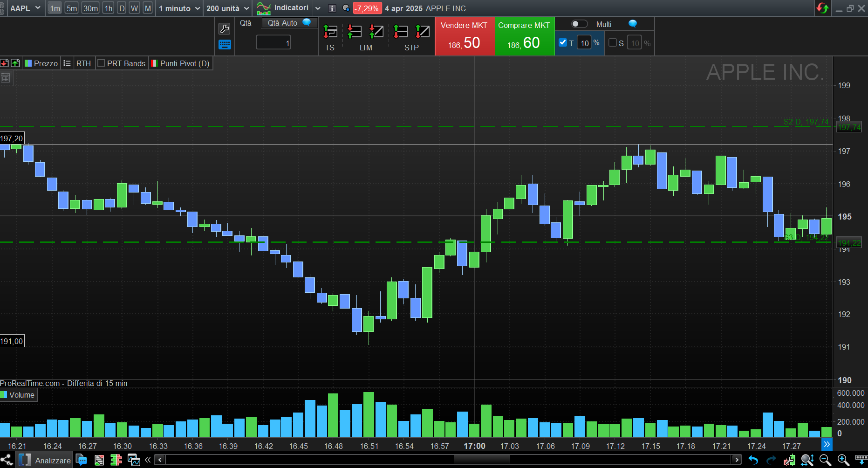
Task: Jump to latest data with double-arrow button
Action: (x=827, y=444)
